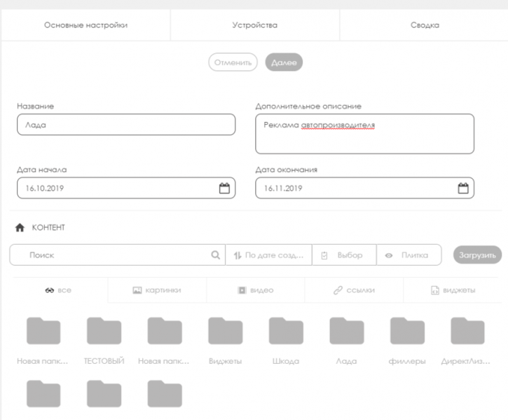Open the first Новая папк... folder before ТЕСТОВЫЙ
Image resolution: width=508 pixels, height=420 pixels.
point(43,331)
